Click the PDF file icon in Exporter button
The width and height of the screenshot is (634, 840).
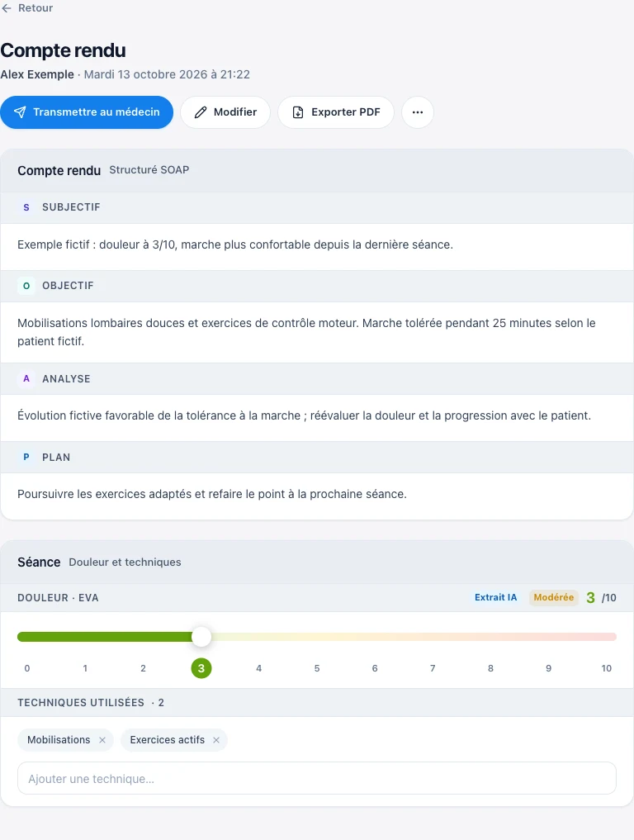pyautogui.click(x=298, y=112)
